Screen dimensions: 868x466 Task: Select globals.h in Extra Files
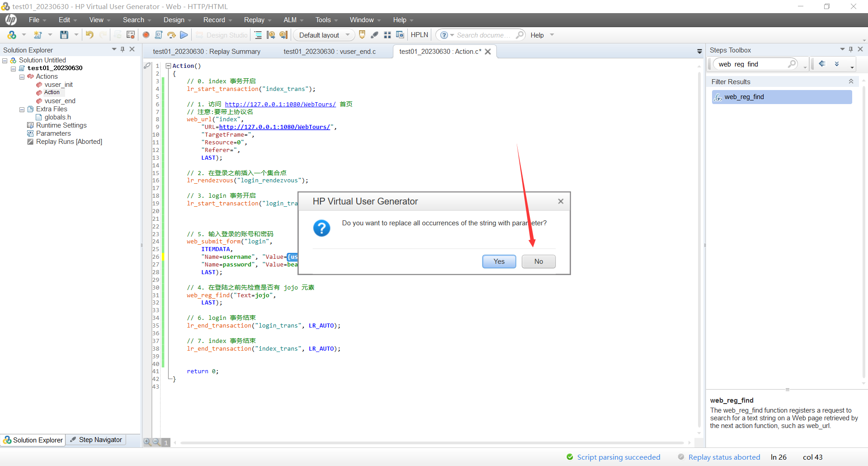click(x=57, y=117)
